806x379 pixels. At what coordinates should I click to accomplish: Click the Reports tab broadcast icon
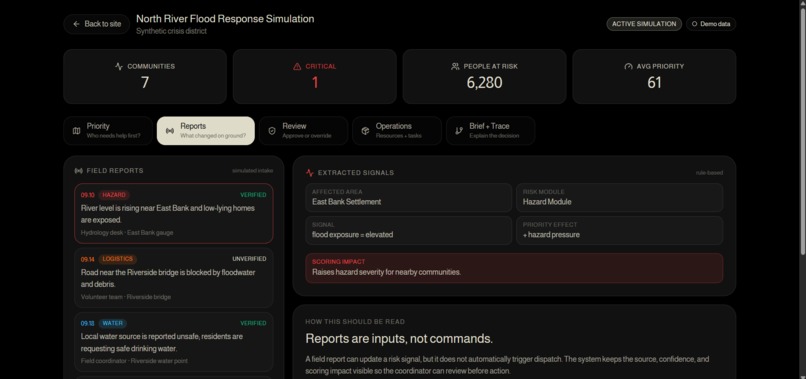point(170,131)
